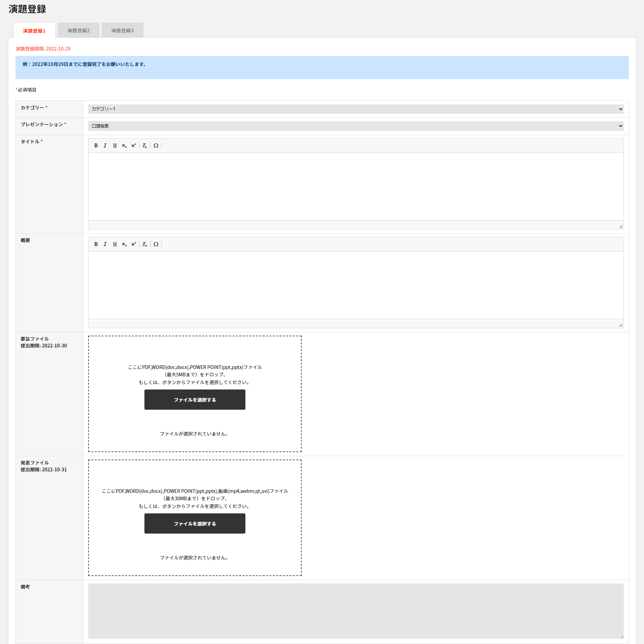Click Italic icon in the 概要 editor toolbar
This screenshot has width=644, height=644.
coord(105,244)
